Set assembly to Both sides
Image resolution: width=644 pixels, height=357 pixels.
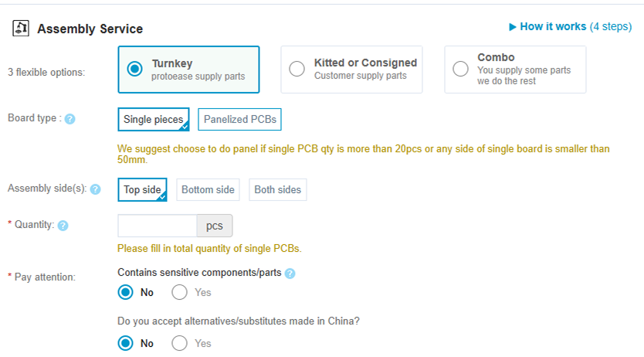click(x=277, y=189)
